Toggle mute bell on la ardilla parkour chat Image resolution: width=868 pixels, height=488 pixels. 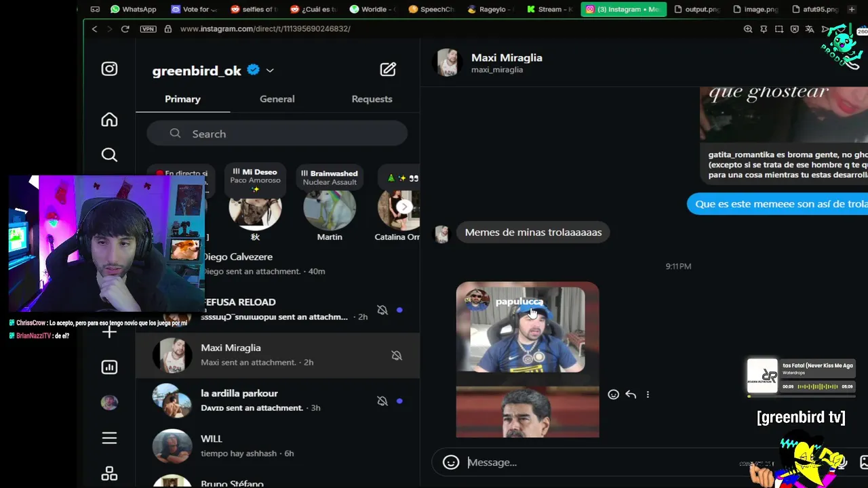382,401
